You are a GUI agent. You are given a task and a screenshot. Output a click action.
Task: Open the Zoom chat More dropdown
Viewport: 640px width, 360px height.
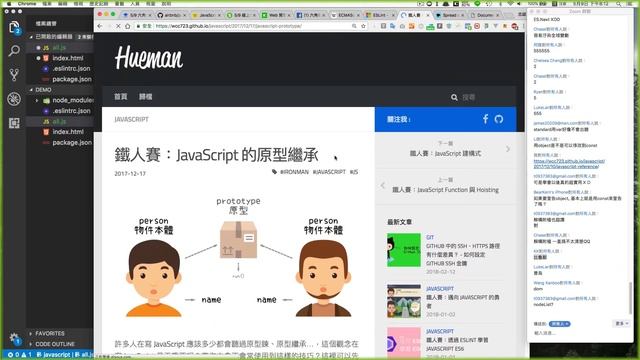coord(622,323)
